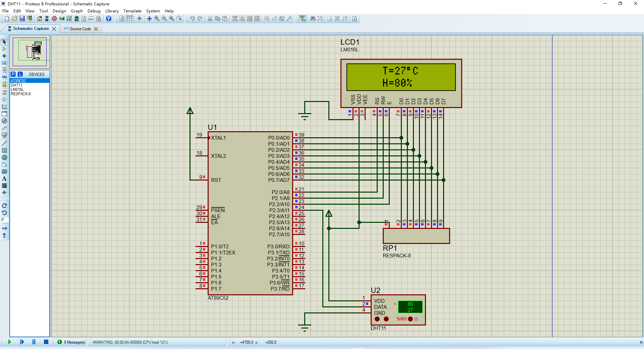This screenshot has height=349, width=644.
Task: Pause the simulation
Action: [34, 342]
